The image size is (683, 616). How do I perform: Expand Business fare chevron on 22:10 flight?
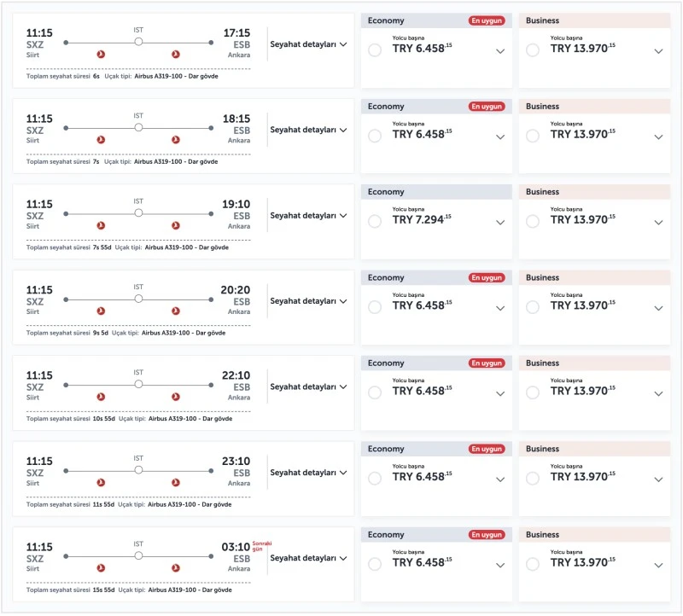click(658, 393)
